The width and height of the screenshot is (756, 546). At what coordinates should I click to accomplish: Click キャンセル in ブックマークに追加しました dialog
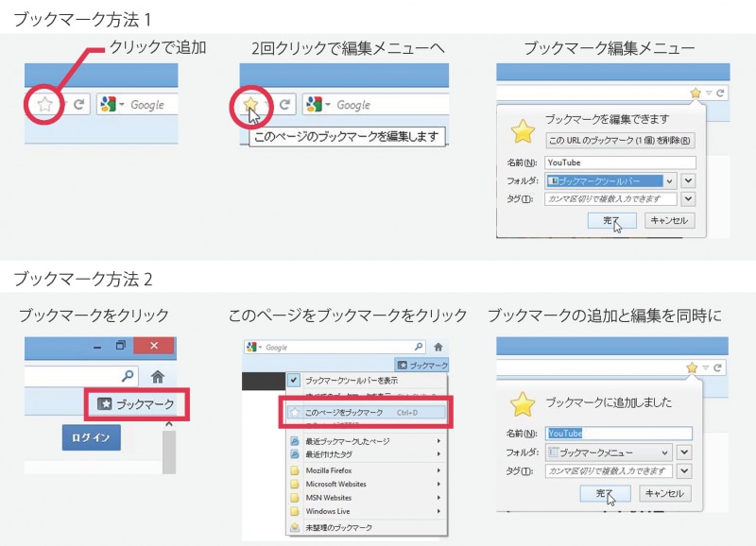pyautogui.click(x=665, y=493)
